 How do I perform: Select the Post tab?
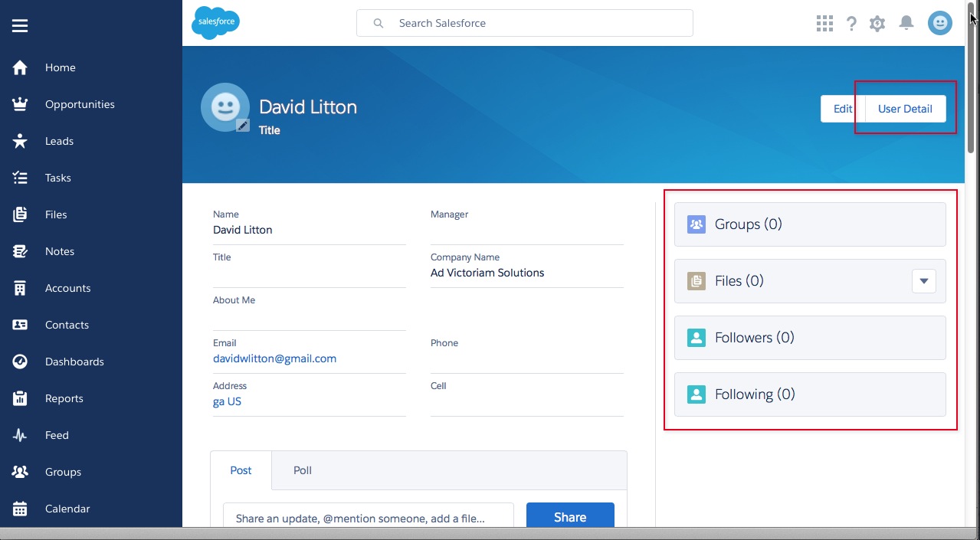241,470
